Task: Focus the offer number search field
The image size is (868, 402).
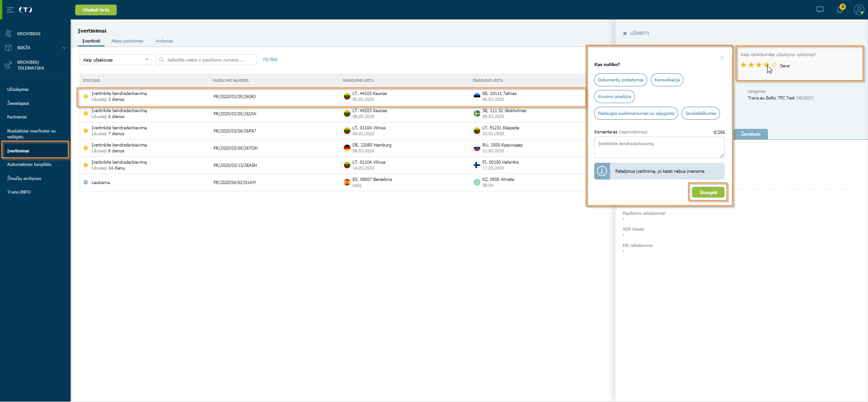Action: 206,60
